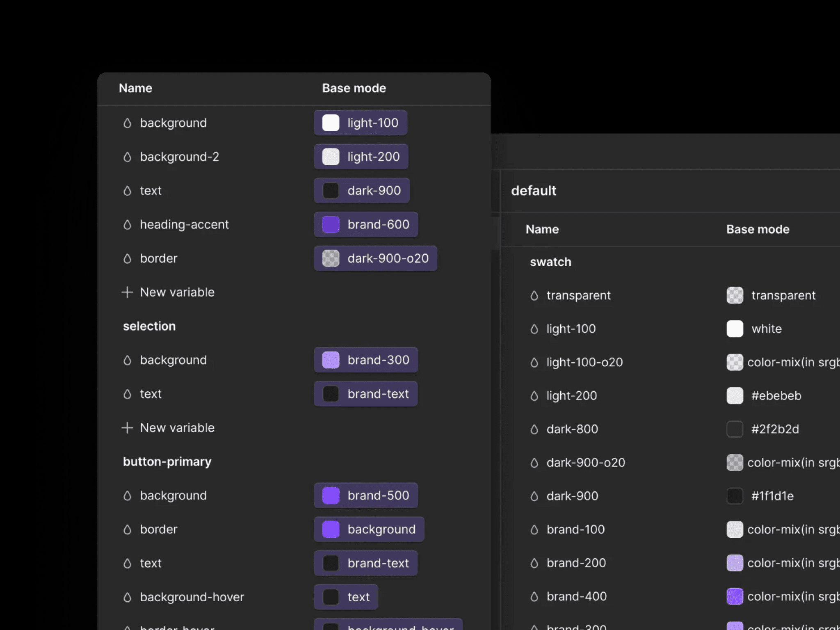Click Base mode header in default panel
Image resolution: width=840 pixels, height=630 pixels.
coord(758,229)
